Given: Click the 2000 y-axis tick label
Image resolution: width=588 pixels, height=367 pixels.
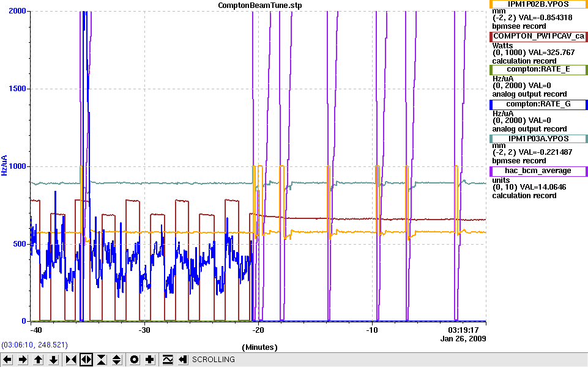Looking at the screenshot, I should pos(17,11).
